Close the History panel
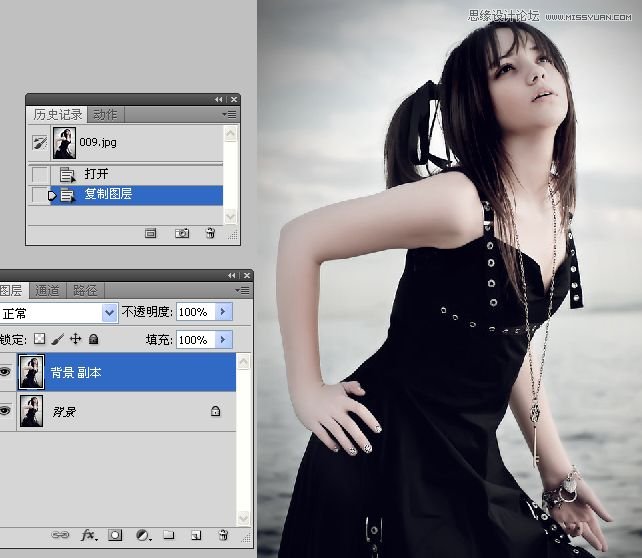Viewport: 642px width, 558px height. coord(234,99)
